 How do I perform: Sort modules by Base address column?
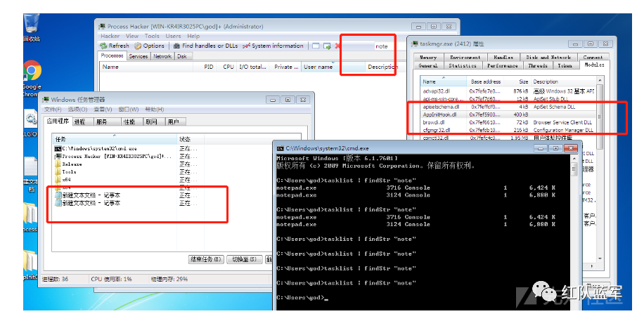pyautogui.click(x=486, y=81)
